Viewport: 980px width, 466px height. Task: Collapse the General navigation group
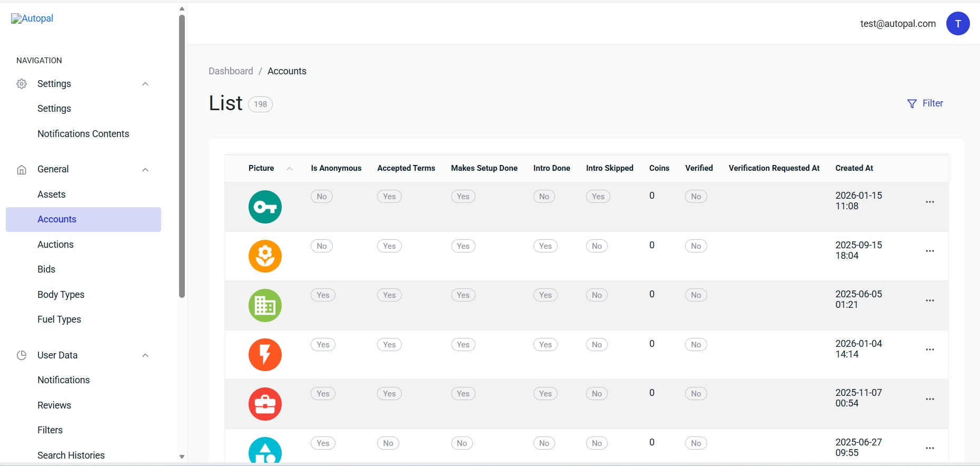145,169
